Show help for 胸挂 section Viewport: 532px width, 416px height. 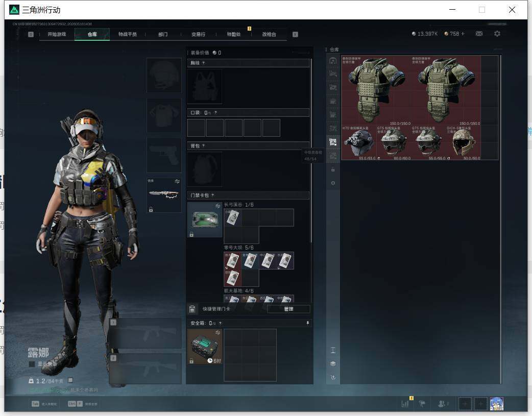coord(203,63)
